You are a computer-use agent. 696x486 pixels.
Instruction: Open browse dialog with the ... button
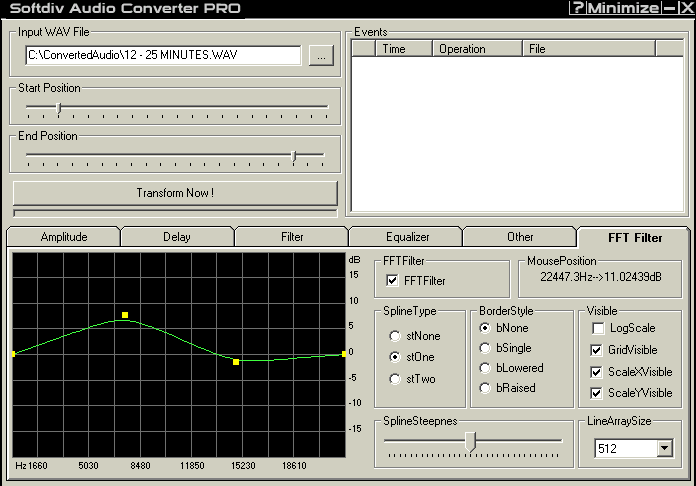pyautogui.click(x=321, y=56)
